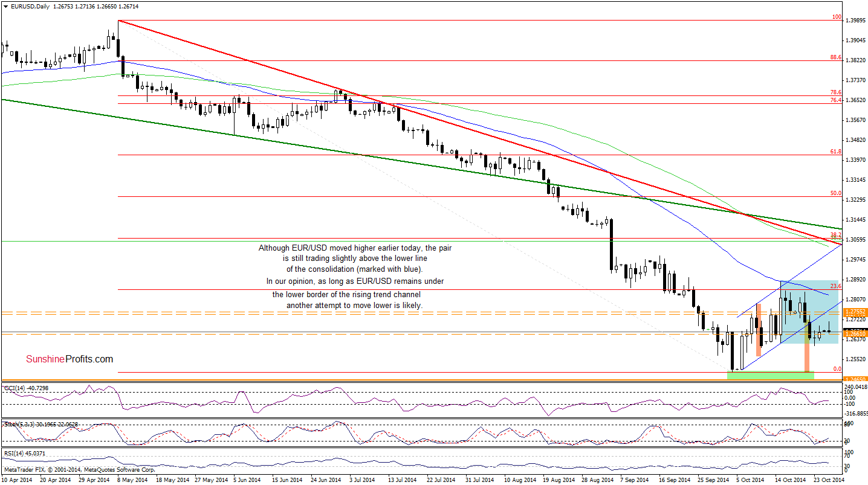Click the -316.8855 CCI scale value
The image size is (868, 485).
(857, 414)
